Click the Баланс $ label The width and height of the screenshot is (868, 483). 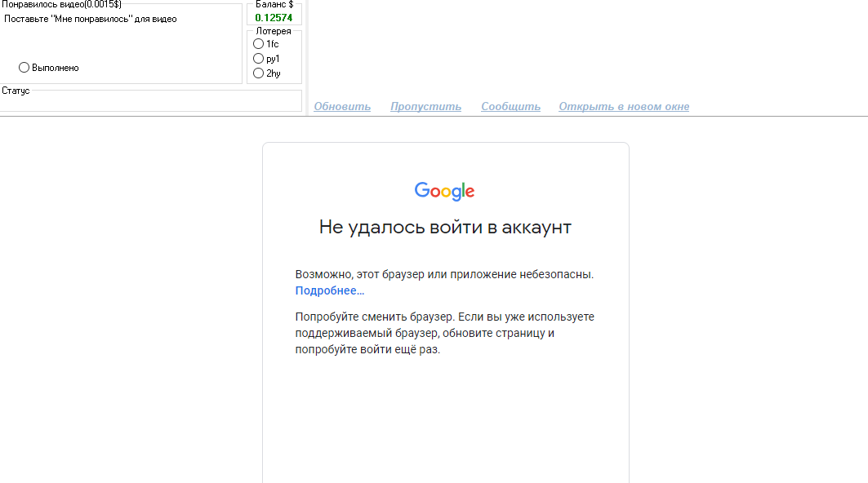click(274, 4)
